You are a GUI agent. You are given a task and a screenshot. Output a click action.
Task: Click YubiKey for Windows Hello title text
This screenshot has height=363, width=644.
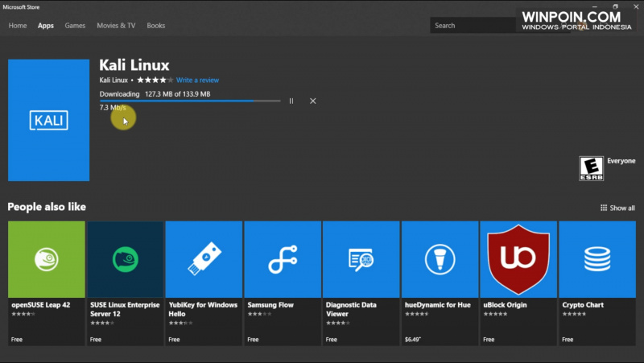click(x=203, y=309)
